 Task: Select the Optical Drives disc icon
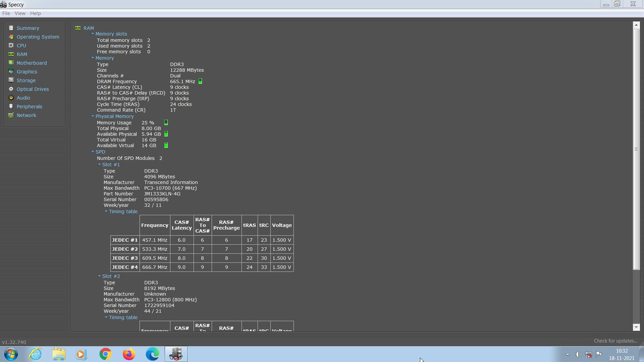11,89
